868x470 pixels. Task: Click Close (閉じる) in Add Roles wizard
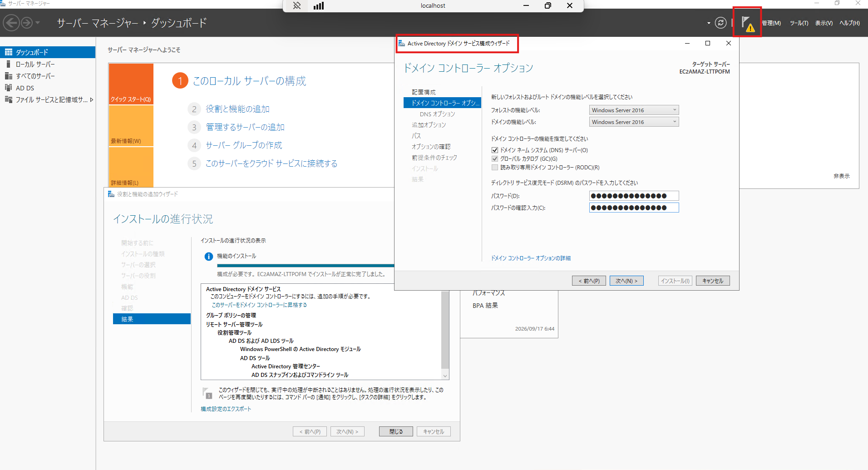tap(396, 432)
